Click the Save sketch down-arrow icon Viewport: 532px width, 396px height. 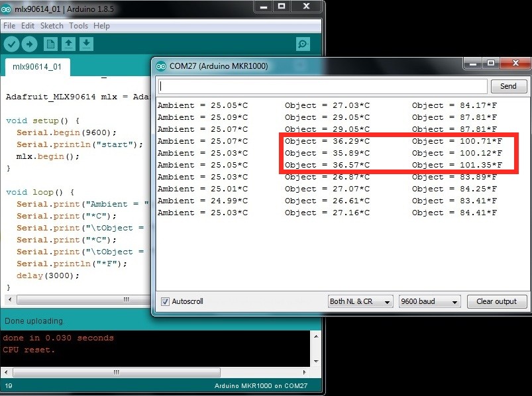pyautogui.click(x=87, y=44)
